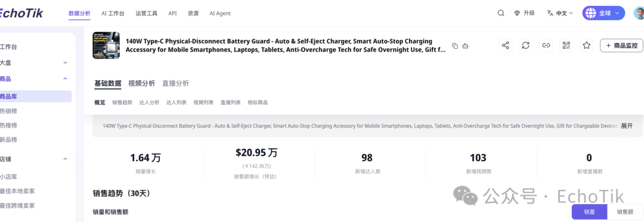This screenshot has width=644, height=222.
Task: Open the 运营工具 menu
Action: click(147, 13)
